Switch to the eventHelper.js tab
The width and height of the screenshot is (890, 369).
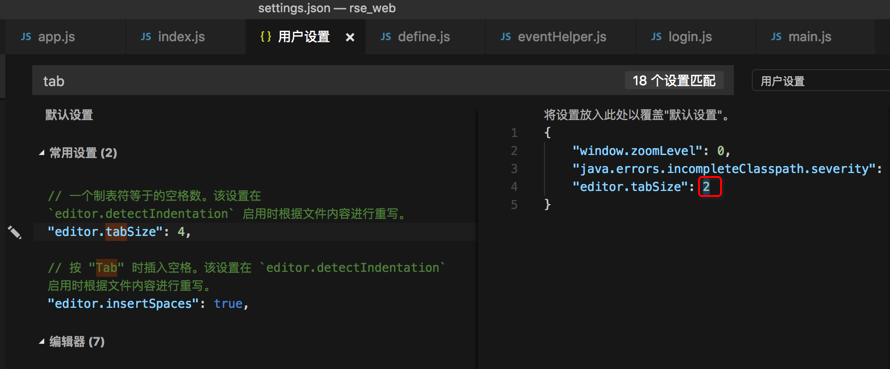click(553, 37)
